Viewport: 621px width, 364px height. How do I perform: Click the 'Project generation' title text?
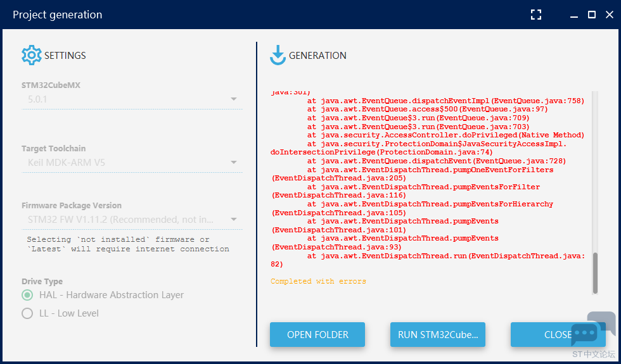tap(58, 15)
